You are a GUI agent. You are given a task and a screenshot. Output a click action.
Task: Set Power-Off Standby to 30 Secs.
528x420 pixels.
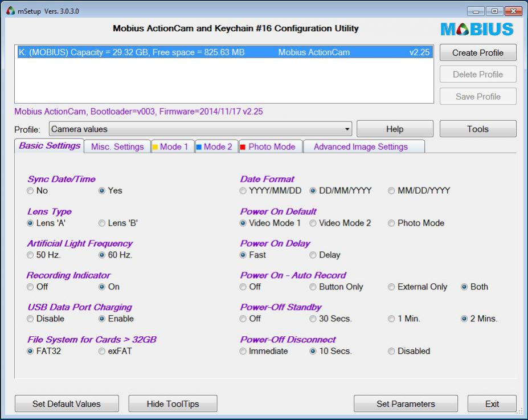coord(313,319)
